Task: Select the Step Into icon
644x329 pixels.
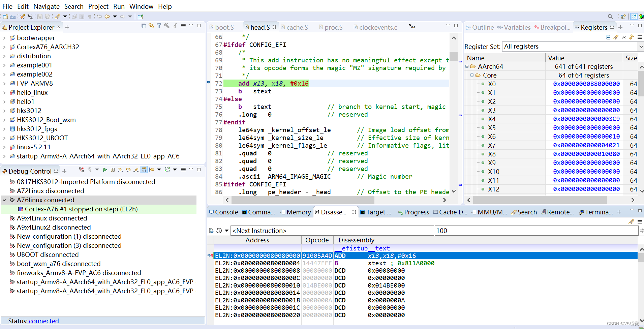Action: click(x=120, y=170)
